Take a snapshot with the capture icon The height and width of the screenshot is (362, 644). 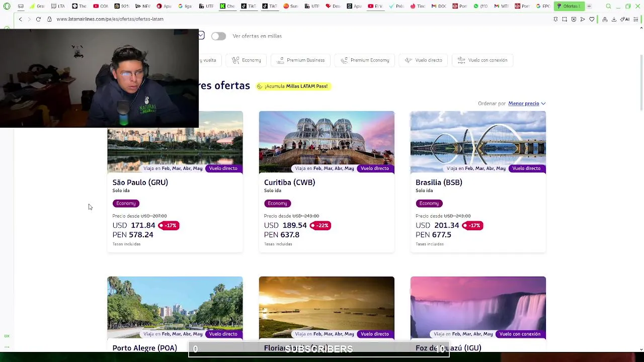point(565,19)
